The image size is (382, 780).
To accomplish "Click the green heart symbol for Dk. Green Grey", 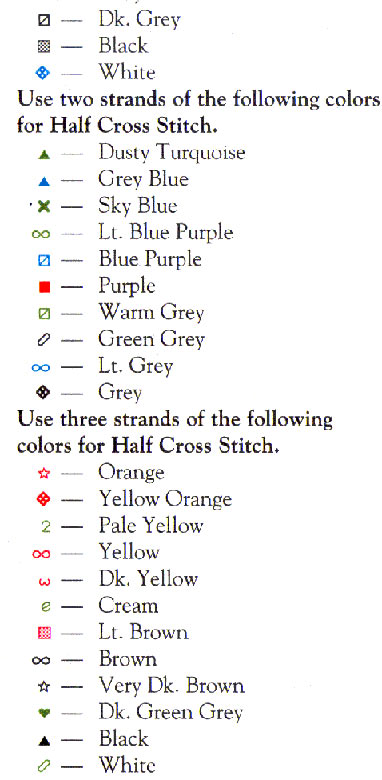I will (x=44, y=714).
